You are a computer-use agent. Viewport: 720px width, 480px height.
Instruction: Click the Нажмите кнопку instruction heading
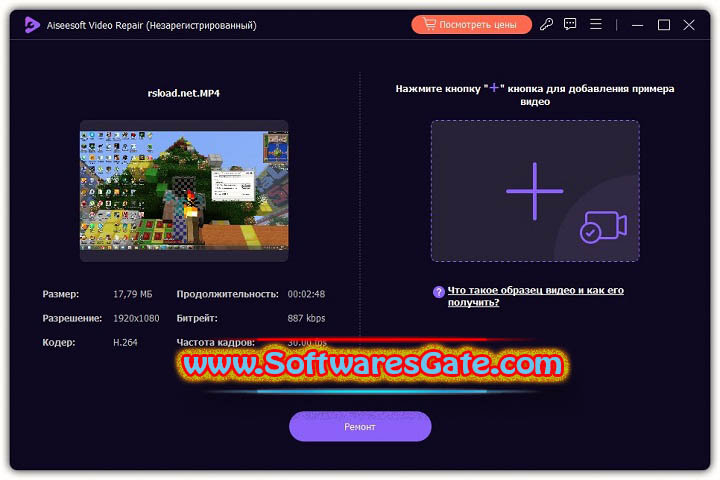(535, 95)
